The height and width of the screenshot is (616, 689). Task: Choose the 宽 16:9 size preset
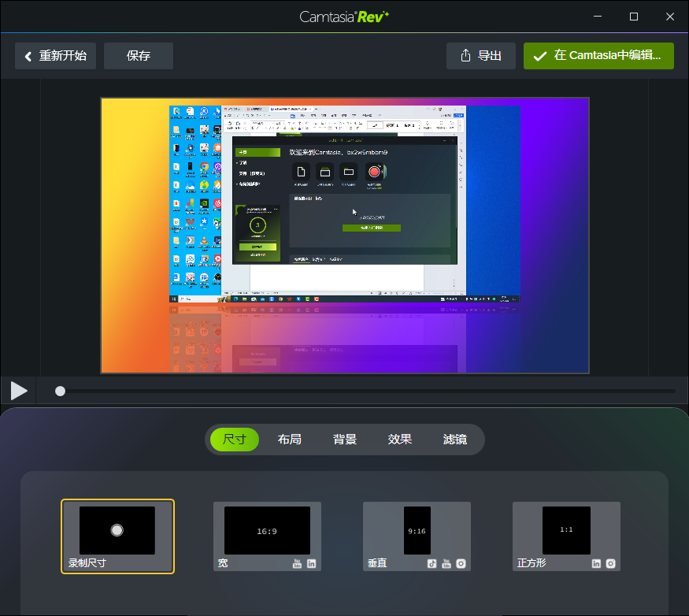[x=267, y=536]
